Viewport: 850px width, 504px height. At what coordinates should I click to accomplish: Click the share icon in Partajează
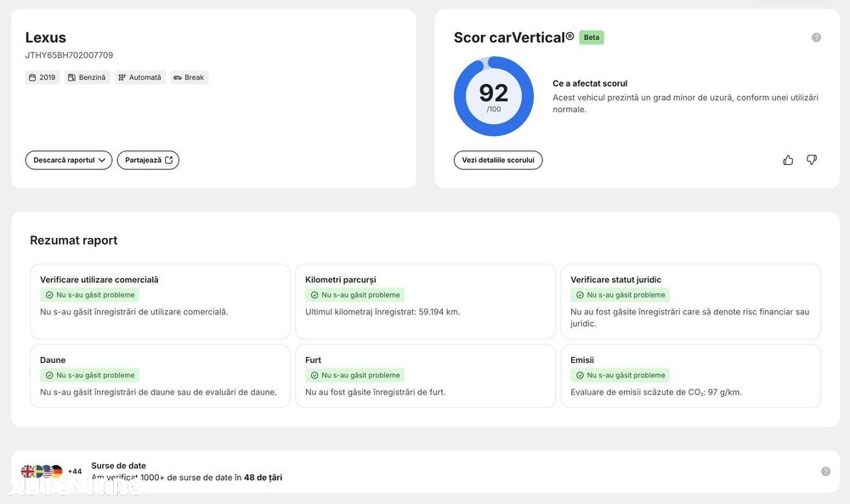click(168, 160)
